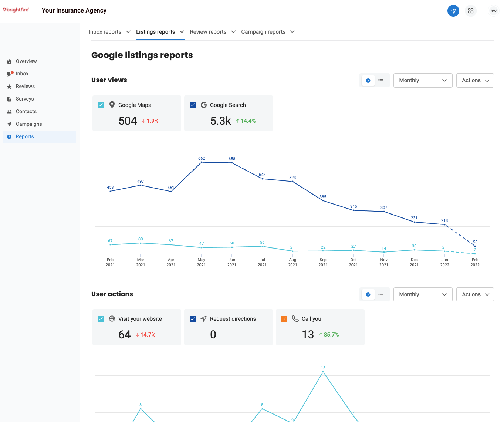Switch User views to list display mode
The image size is (504, 422).
click(x=381, y=80)
